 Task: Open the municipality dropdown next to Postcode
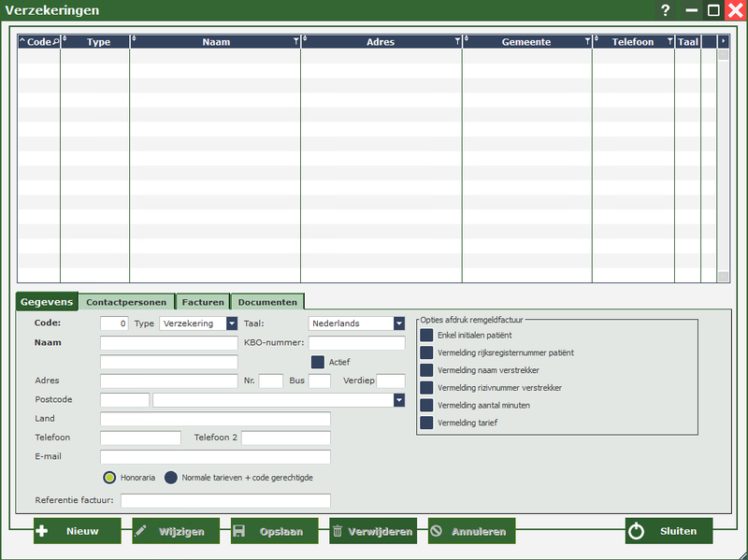(x=399, y=400)
